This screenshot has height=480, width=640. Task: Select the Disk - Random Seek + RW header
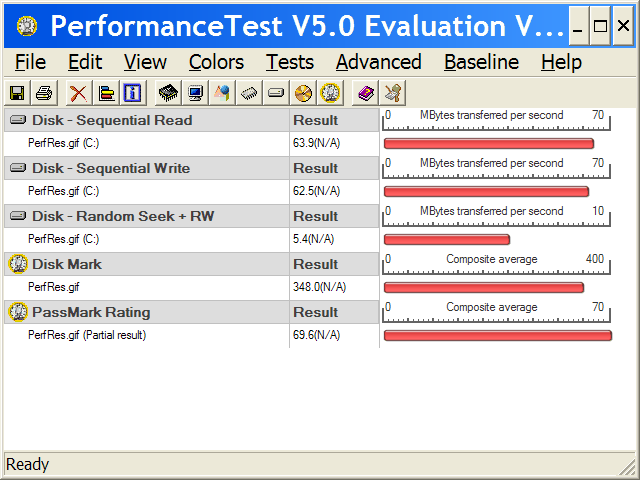tap(147, 216)
